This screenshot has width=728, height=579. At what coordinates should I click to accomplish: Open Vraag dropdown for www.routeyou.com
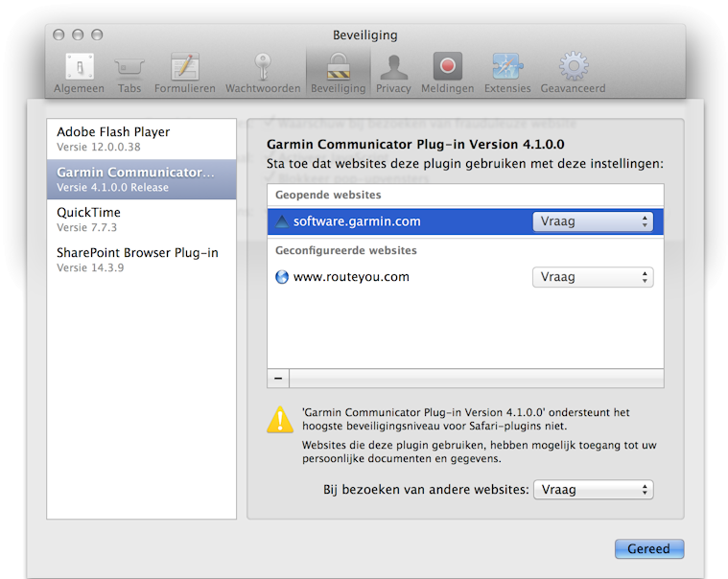point(593,277)
